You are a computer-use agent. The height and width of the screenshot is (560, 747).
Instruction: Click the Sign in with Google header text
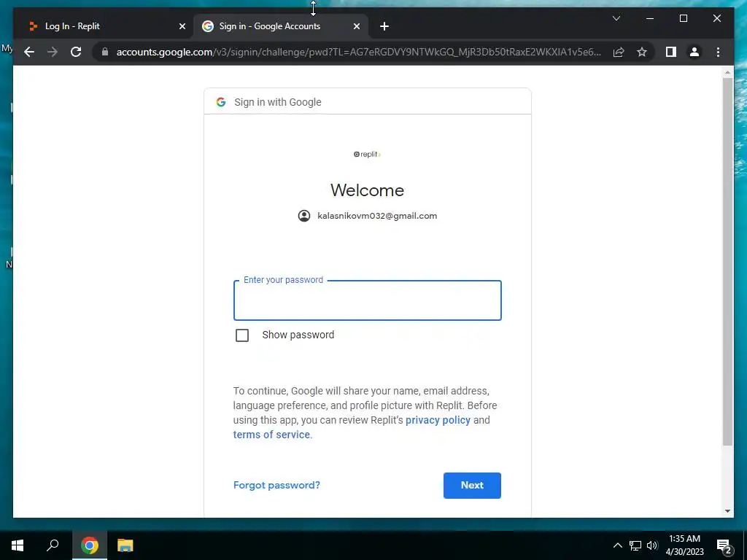pyautogui.click(x=278, y=102)
